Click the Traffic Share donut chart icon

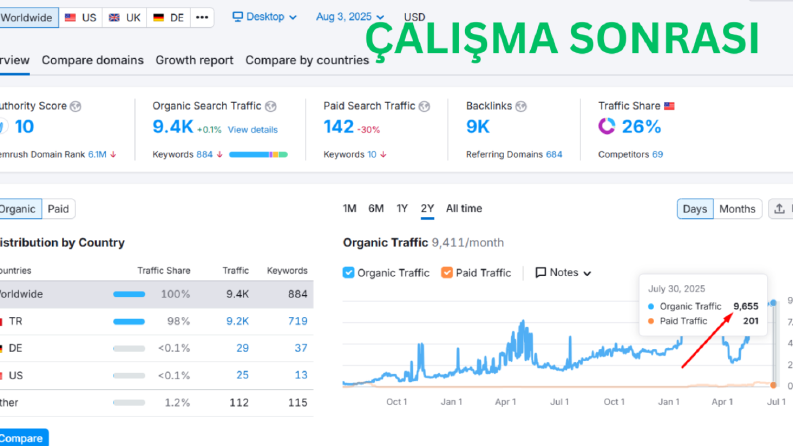[606, 126]
